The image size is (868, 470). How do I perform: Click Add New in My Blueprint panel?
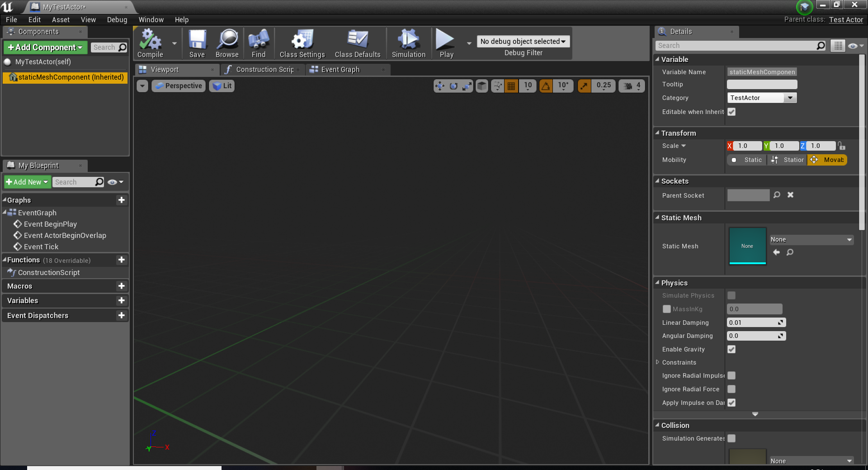click(x=27, y=182)
